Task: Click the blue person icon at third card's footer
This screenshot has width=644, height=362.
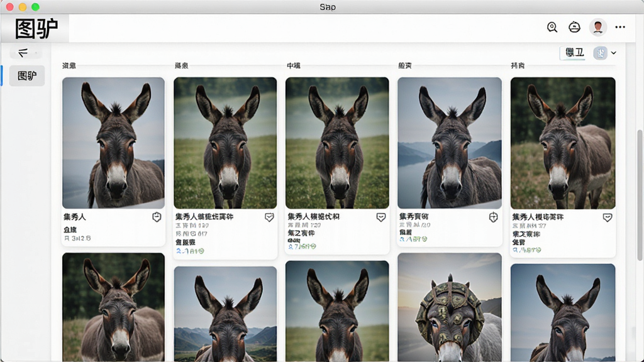Action: 291,246
